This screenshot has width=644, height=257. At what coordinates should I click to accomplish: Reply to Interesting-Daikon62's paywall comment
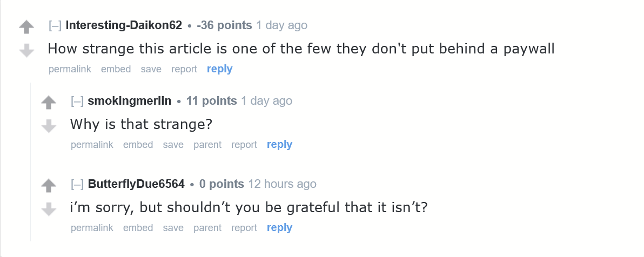219,69
